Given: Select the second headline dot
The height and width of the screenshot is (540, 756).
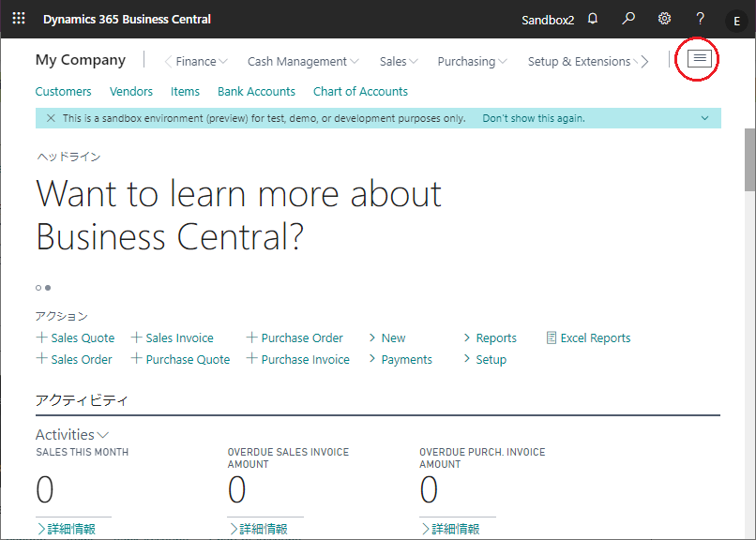Looking at the screenshot, I should point(48,288).
